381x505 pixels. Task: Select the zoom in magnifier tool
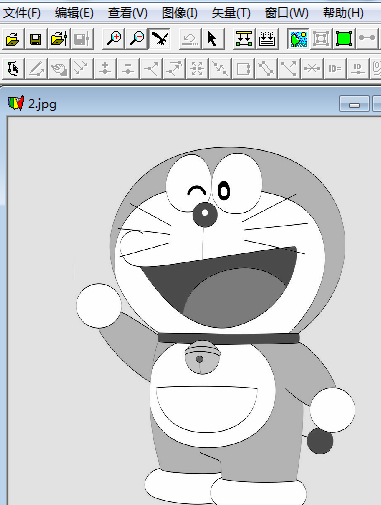(x=114, y=39)
